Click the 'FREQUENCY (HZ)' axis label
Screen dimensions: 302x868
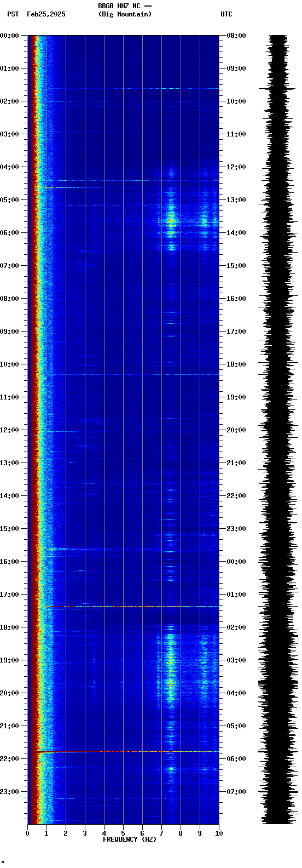(130, 840)
